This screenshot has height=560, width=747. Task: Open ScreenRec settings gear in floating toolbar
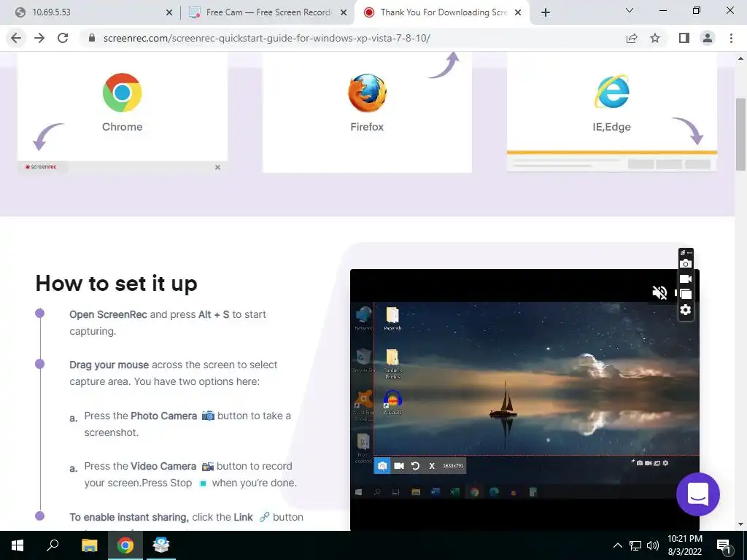tap(686, 310)
